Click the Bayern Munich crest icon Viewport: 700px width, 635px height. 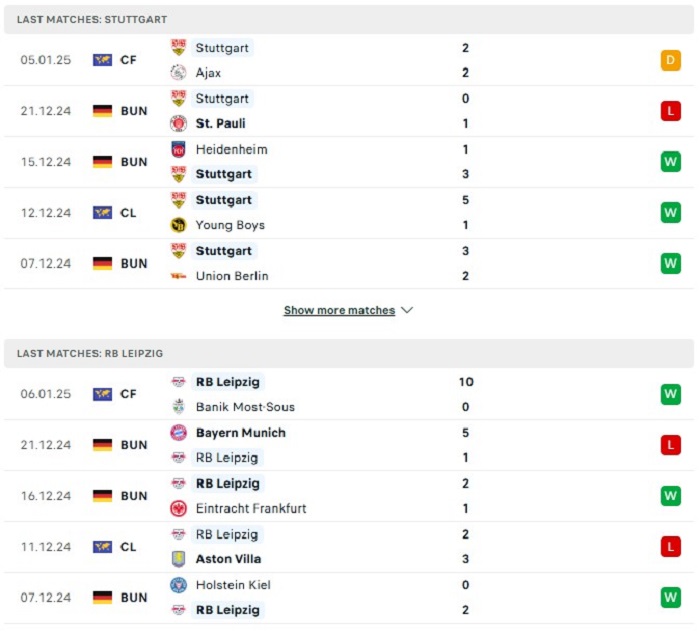pyautogui.click(x=178, y=433)
